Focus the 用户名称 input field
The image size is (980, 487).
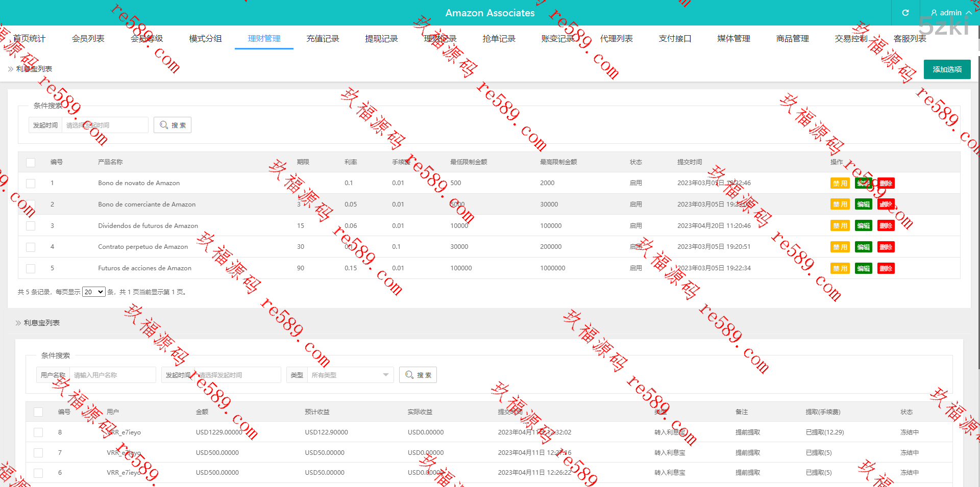tap(112, 375)
